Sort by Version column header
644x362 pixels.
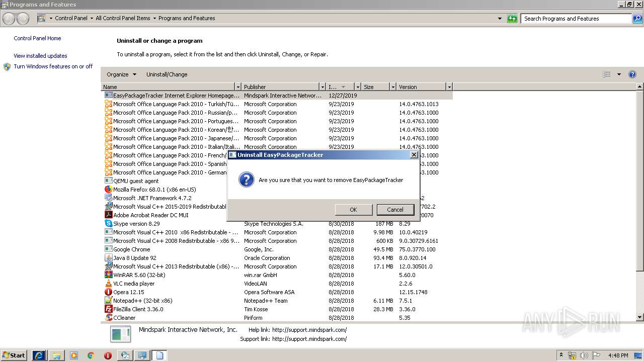pyautogui.click(x=421, y=87)
